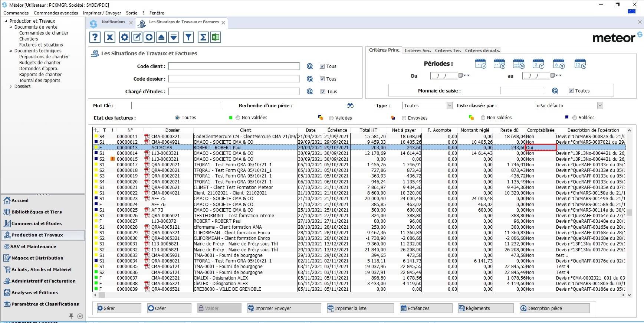Select the quarter (3 T) period calendar icon
Image resolution: width=644 pixels, height=323 pixels.
(538, 63)
